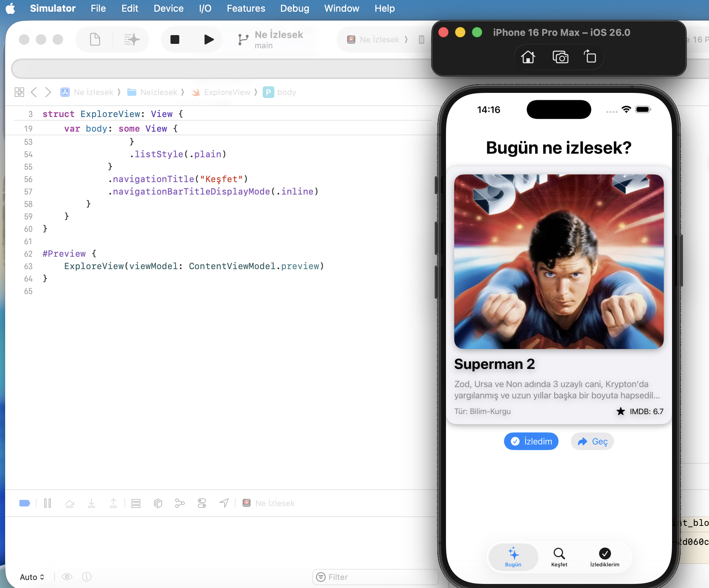Click the body property breadcrumb
Image resolution: width=709 pixels, height=588 pixels.
pyautogui.click(x=280, y=92)
